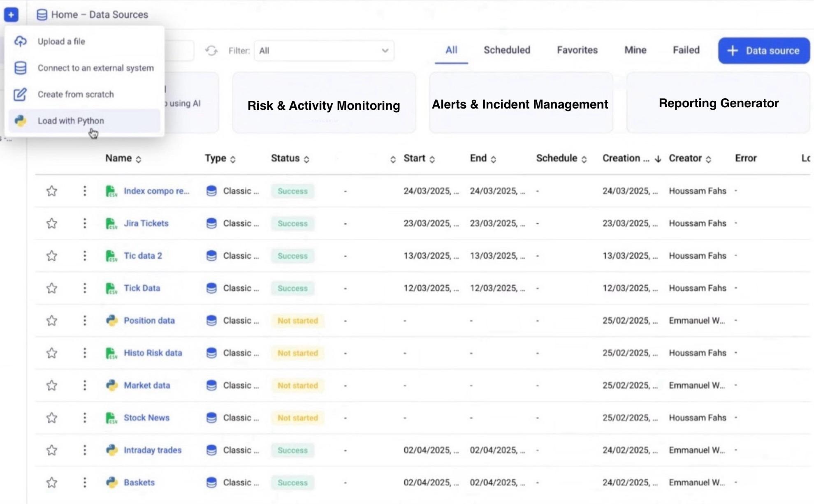Image resolution: width=814 pixels, height=504 pixels.
Task: Click the CSV icon of Stock News
Action: coord(111,418)
